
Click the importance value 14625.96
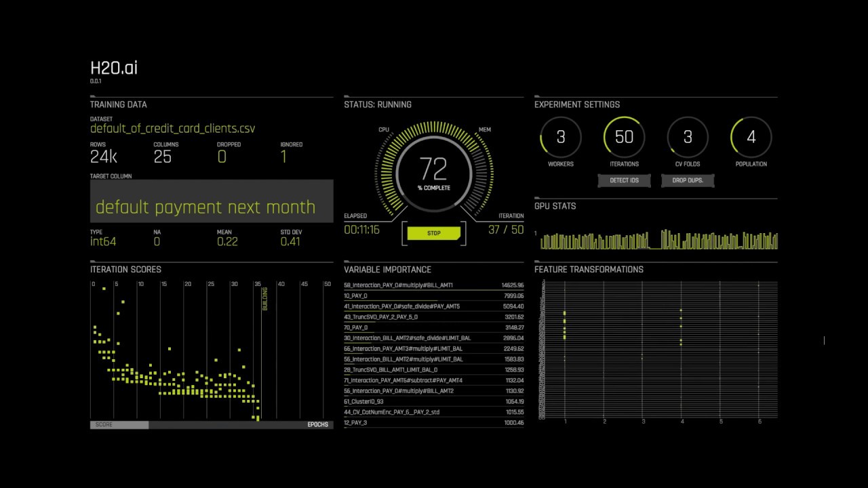click(x=513, y=285)
